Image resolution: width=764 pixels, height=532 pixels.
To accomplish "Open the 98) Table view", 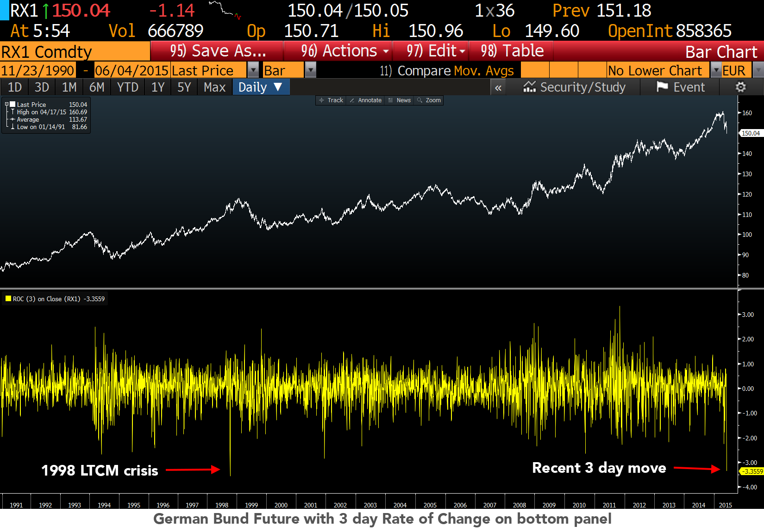I will [512, 51].
